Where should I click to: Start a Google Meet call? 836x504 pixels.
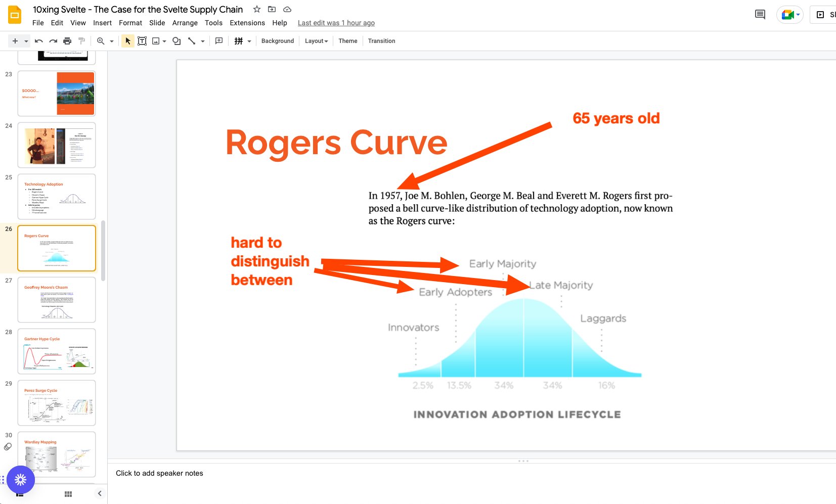[790, 15]
